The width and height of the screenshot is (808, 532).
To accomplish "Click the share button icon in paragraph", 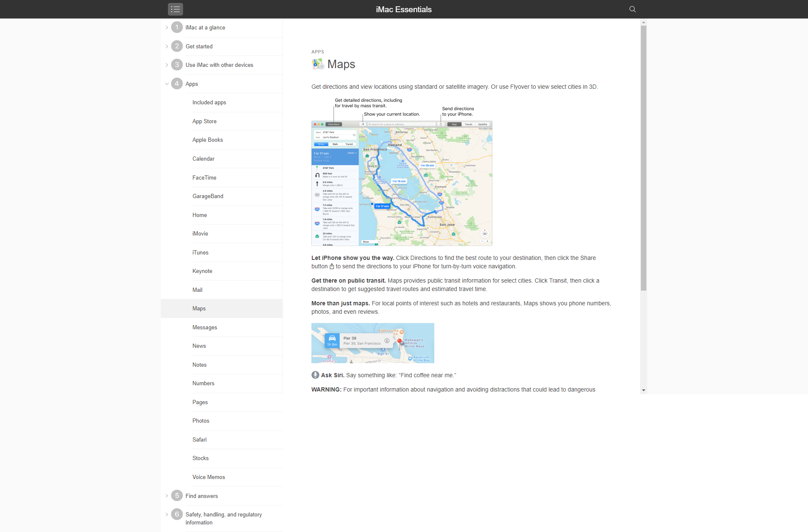I will pyautogui.click(x=332, y=266).
